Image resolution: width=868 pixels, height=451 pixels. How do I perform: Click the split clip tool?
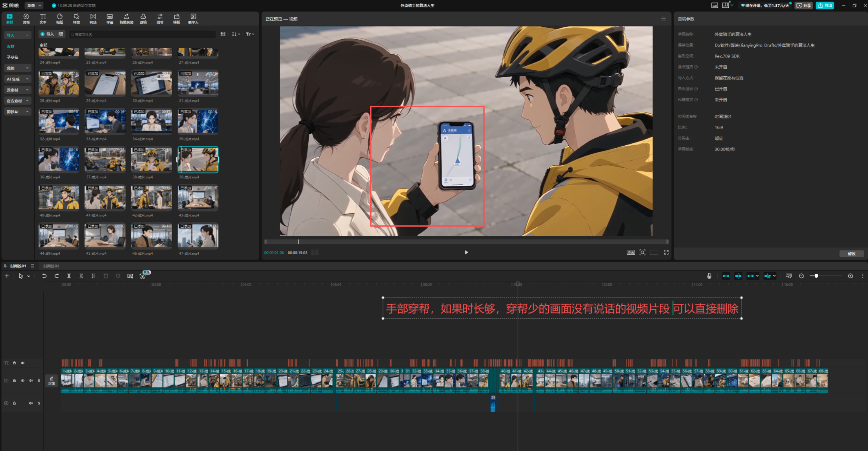69,276
